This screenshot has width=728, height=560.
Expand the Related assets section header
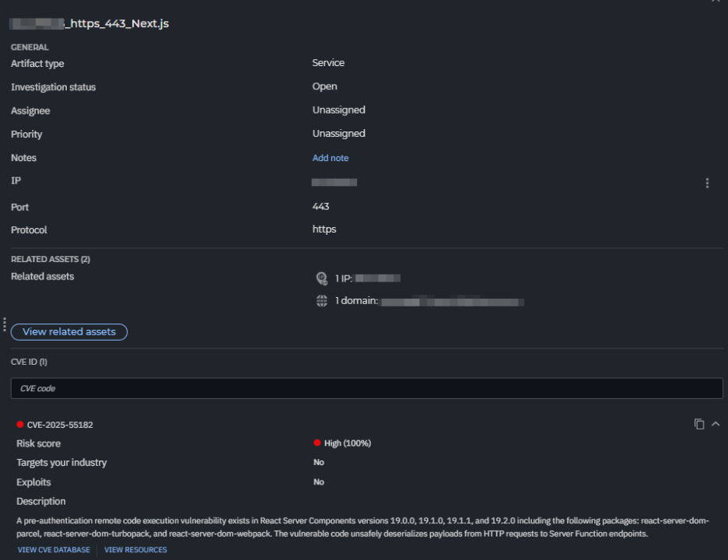(x=51, y=258)
